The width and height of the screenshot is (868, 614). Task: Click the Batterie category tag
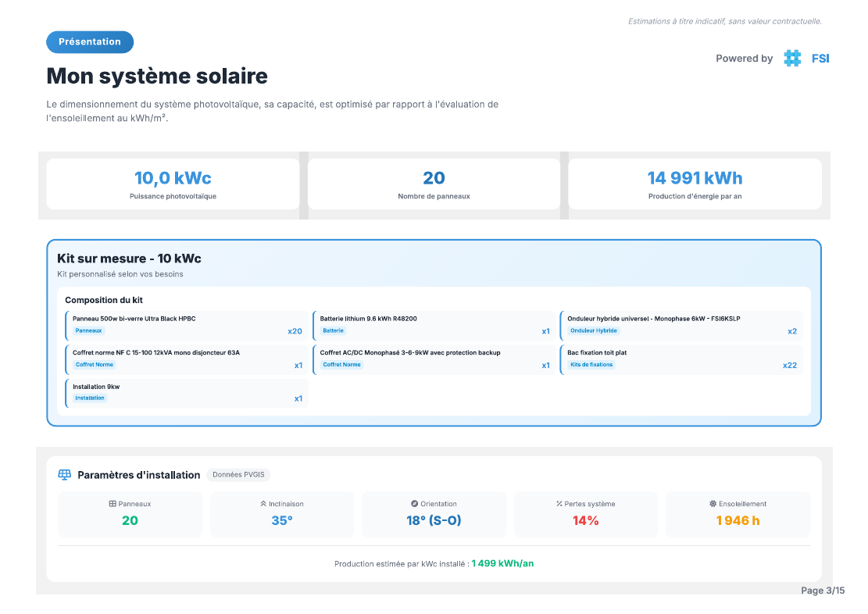point(334,330)
